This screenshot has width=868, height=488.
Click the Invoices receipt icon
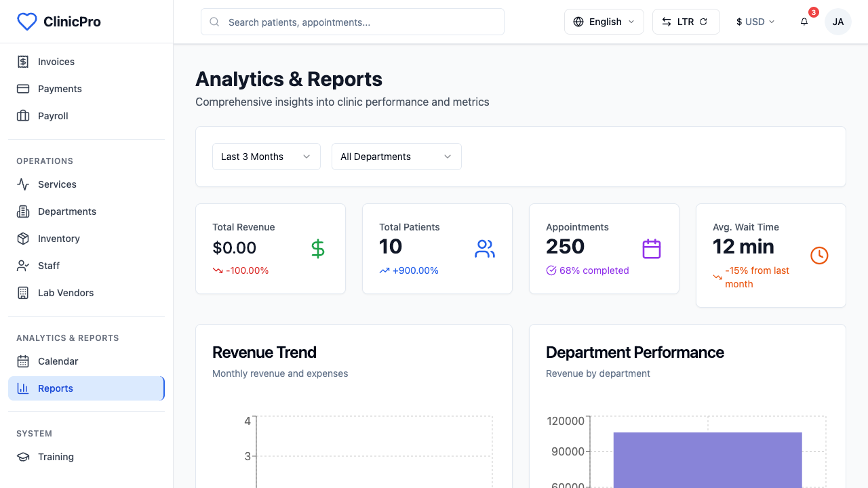point(23,62)
